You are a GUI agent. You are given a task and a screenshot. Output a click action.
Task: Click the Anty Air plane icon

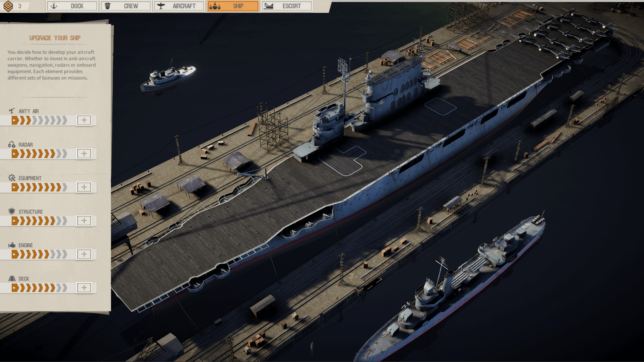(x=12, y=111)
